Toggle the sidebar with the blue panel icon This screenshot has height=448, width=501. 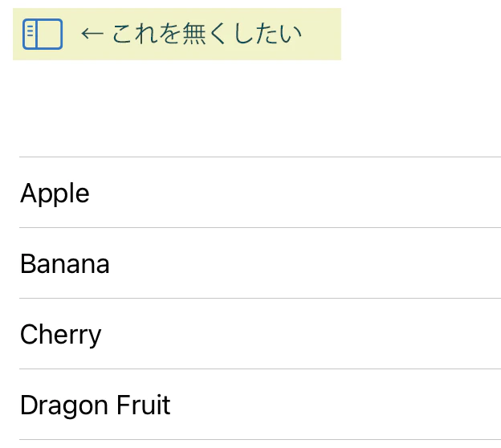click(43, 34)
